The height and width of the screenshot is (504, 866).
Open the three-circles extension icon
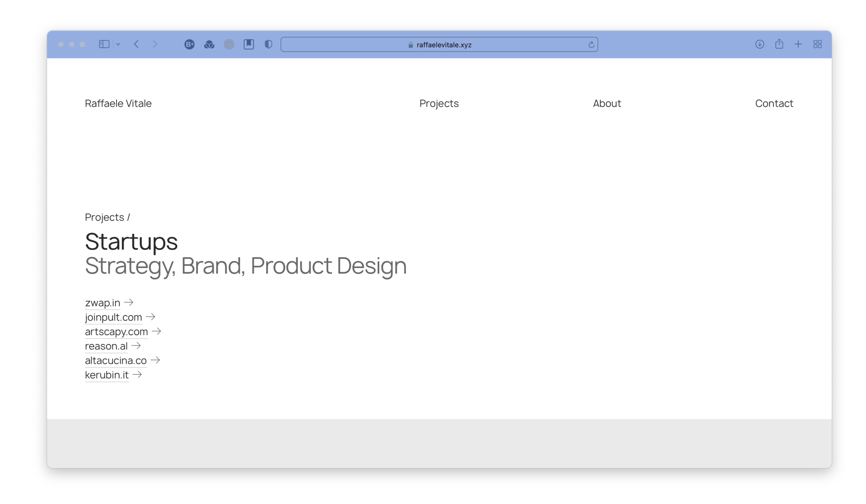[209, 44]
